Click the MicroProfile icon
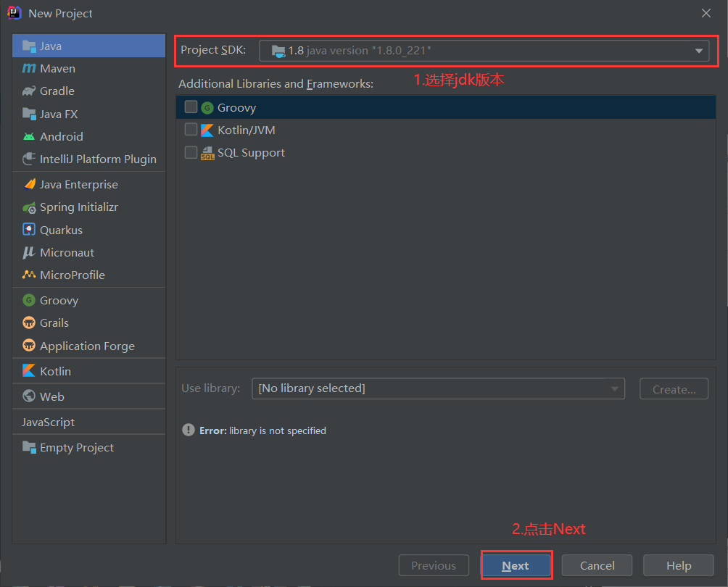The image size is (728, 587). pyautogui.click(x=29, y=275)
